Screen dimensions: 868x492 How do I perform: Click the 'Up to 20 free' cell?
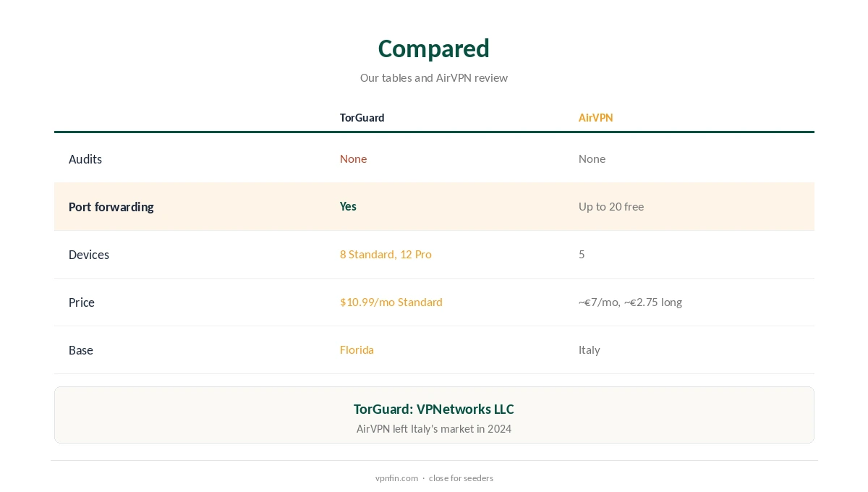[x=611, y=206]
